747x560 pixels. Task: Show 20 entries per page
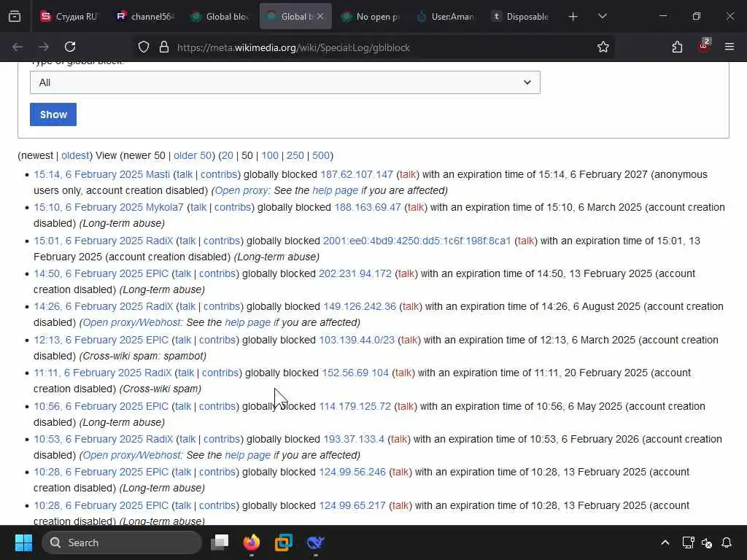pos(228,156)
